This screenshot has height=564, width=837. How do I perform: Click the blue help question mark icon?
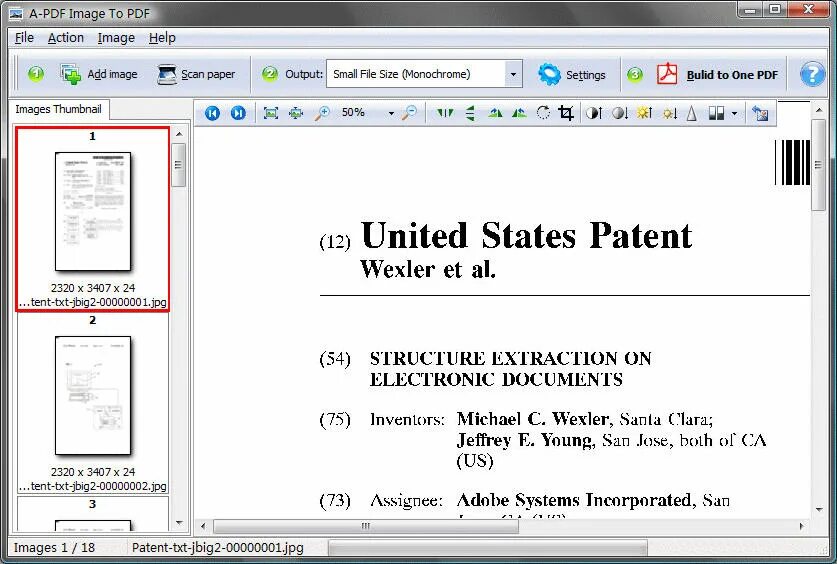click(x=812, y=74)
